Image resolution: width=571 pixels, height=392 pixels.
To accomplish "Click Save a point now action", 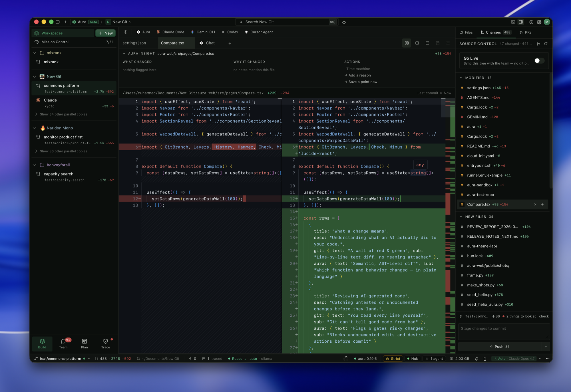I will point(361,82).
